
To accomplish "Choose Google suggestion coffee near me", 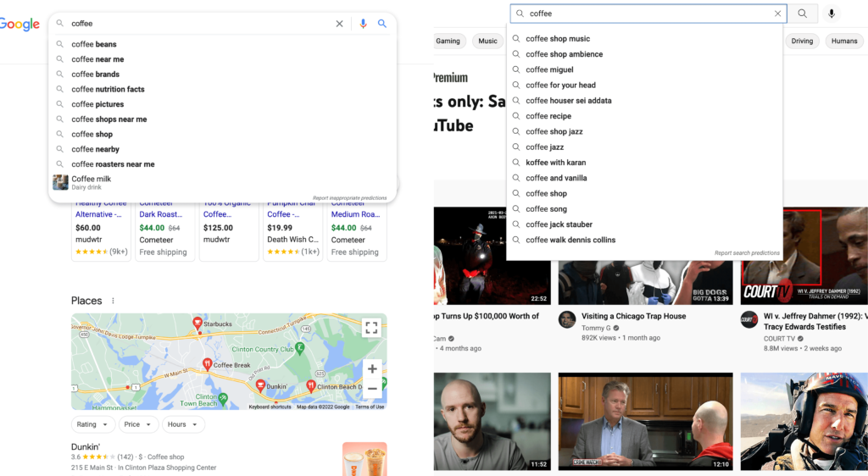I will [x=223, y=59].
